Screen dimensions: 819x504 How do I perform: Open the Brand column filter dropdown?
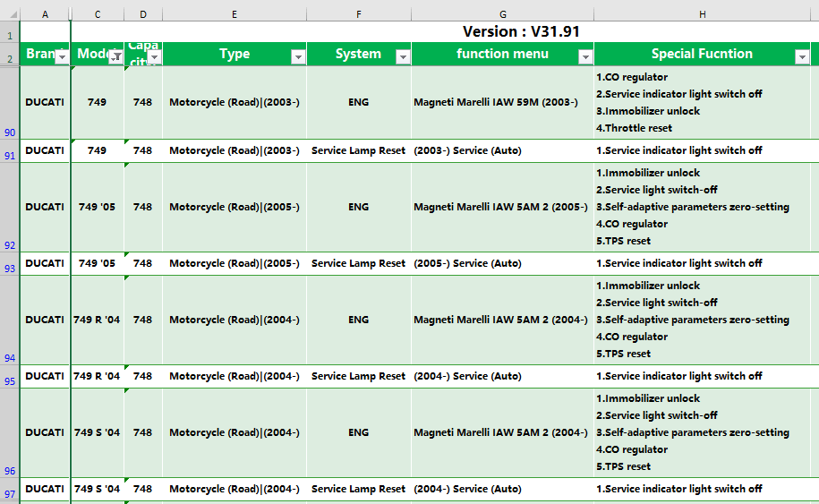click(x=62, y=57)
